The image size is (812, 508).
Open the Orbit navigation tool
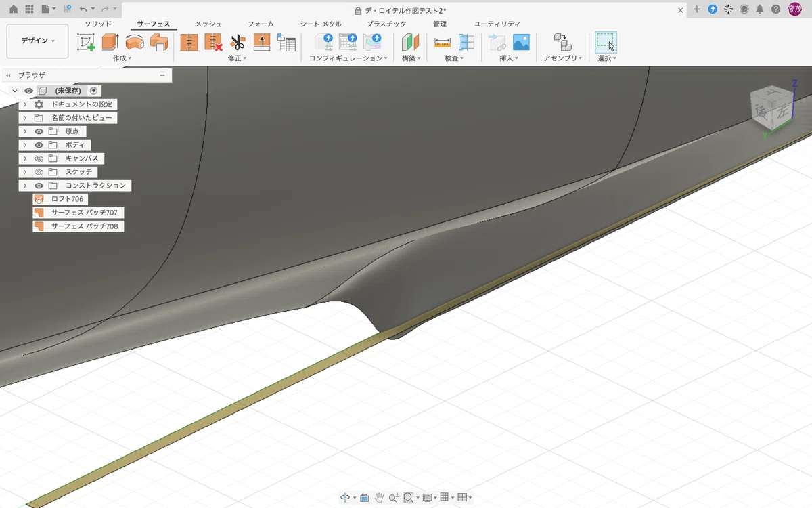point(345,497)
